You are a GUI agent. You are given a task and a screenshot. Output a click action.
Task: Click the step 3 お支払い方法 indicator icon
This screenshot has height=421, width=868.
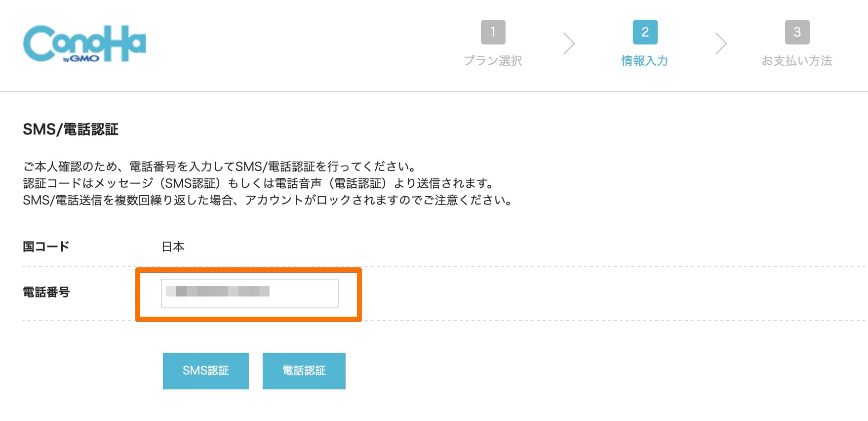click(796, 32)
